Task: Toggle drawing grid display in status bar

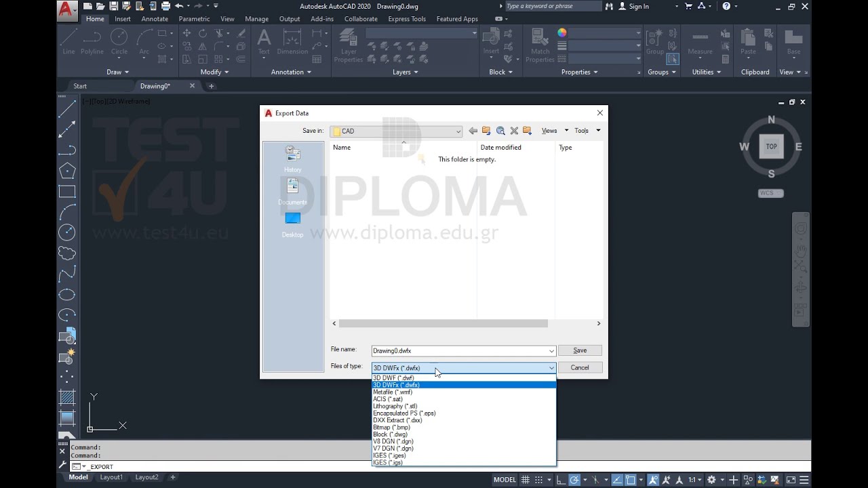Action: (x=525, y=480)
